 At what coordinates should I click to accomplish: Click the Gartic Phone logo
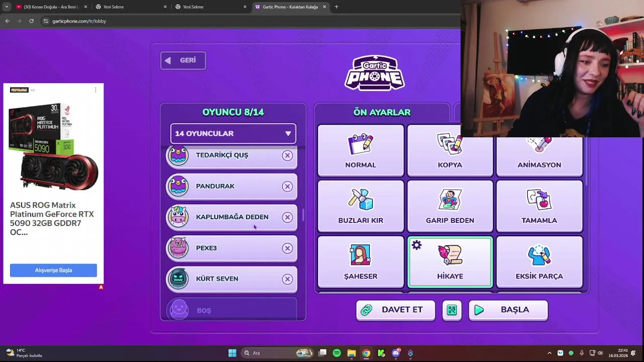pyautogui.click(x=375, y=73)
